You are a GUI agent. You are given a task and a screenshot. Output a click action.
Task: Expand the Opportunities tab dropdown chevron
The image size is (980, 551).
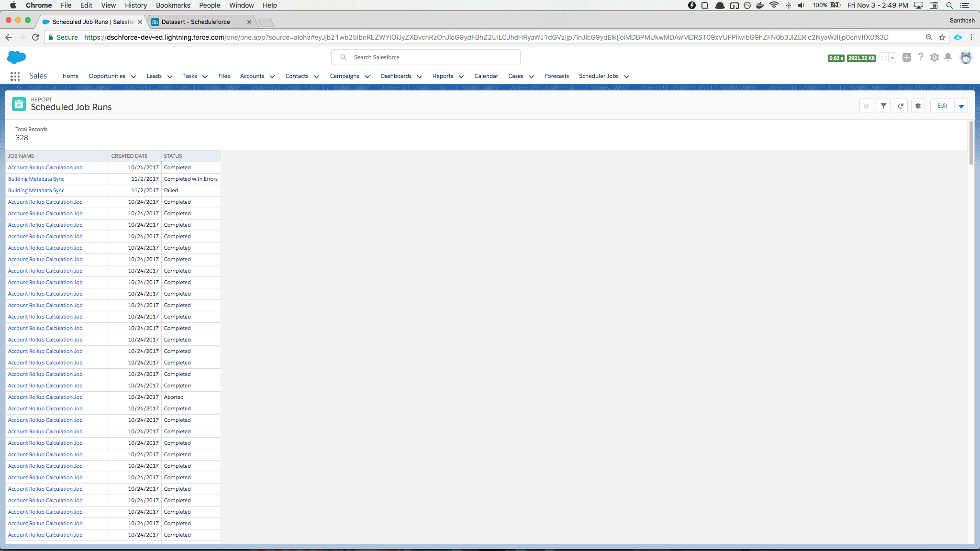(x=134, y=77)
